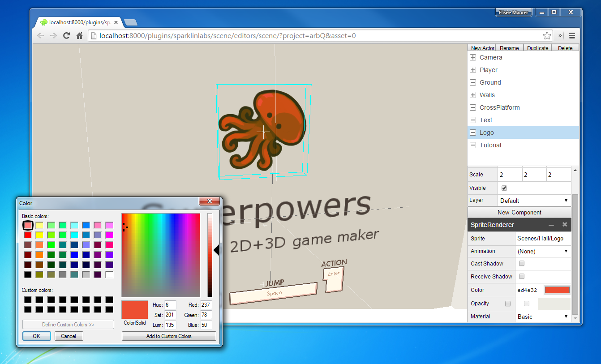Click the Sat value field
This screenshot has width=601, height=364.
(170, 315)
